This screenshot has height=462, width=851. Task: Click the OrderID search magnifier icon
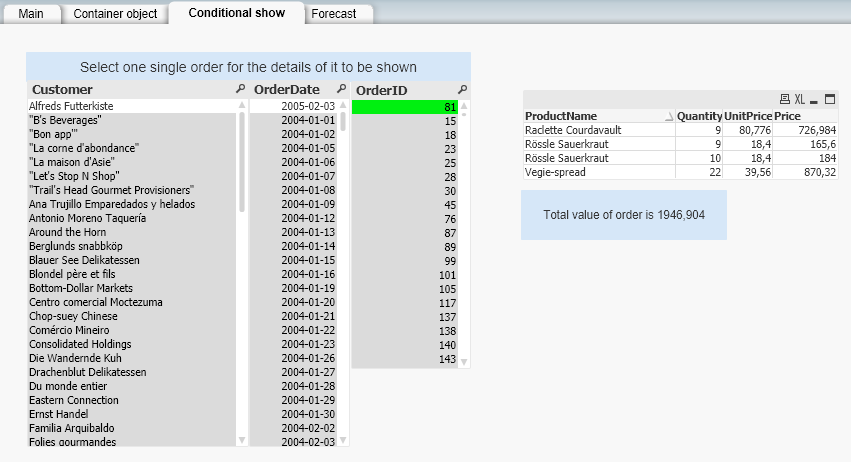coord(462,89)
